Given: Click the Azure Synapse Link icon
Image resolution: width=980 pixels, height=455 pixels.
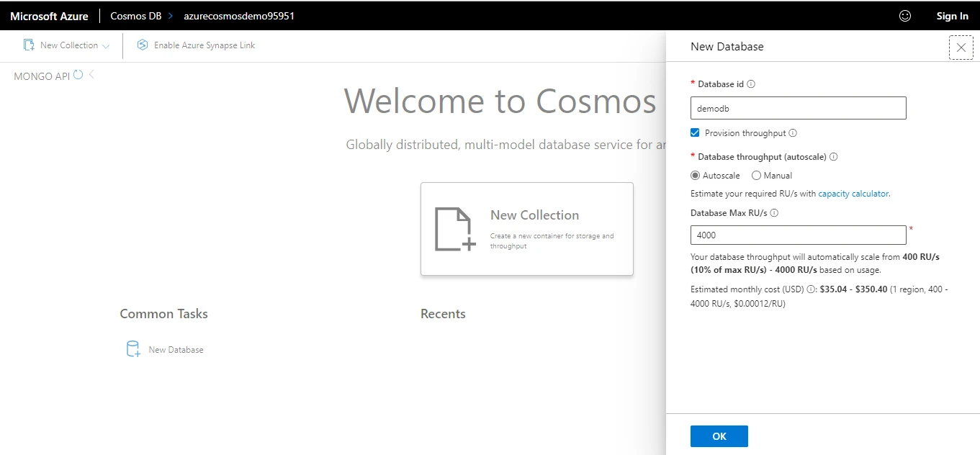Looking at the screenshot, I should 143,45.
